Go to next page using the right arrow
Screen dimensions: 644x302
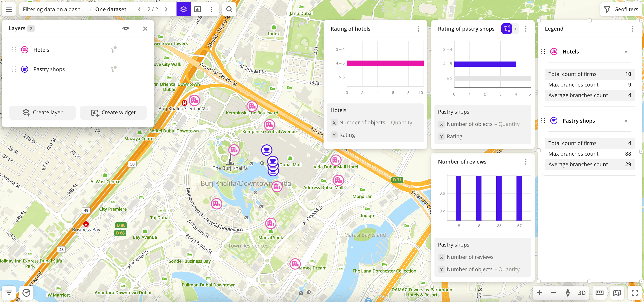click(166, 9)
